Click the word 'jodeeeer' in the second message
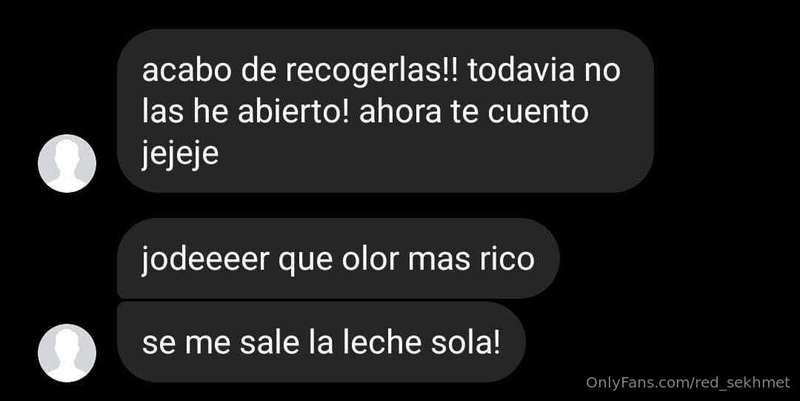Viewport: 800px width, 401px height. (x=205, y=260)
